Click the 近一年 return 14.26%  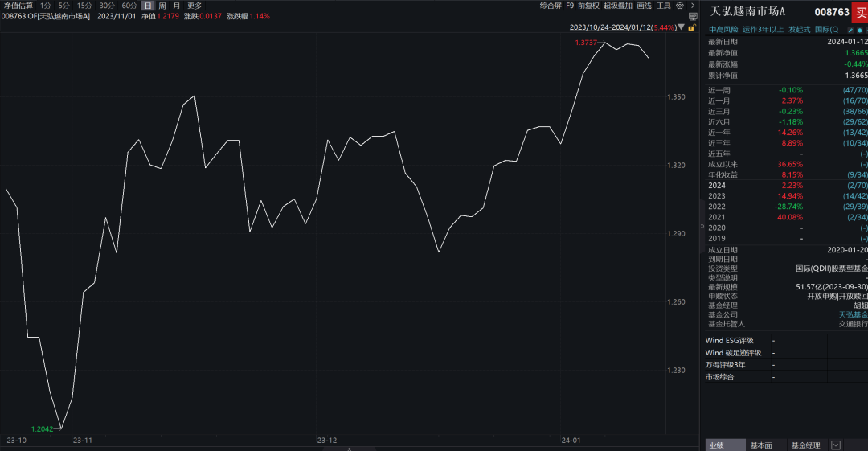pyautogui.click(x=790, y=133)
